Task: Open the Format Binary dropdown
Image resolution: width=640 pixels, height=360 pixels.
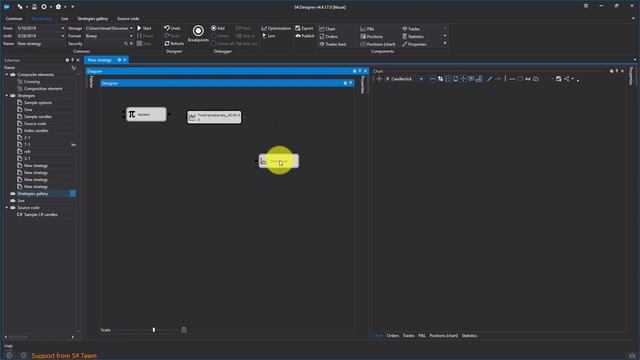Action: tap(131, 36)
